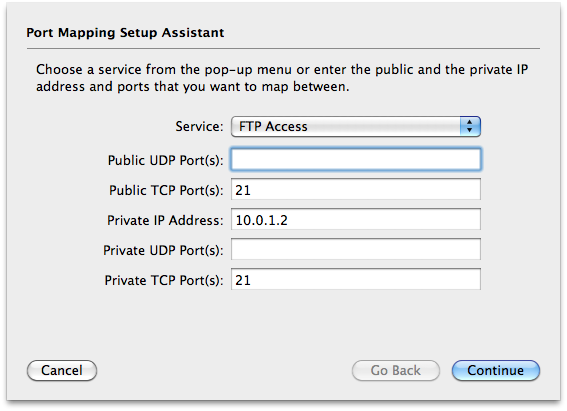
Task: Click the instruction text about choosing a service
Action: (x=282, y=78)
